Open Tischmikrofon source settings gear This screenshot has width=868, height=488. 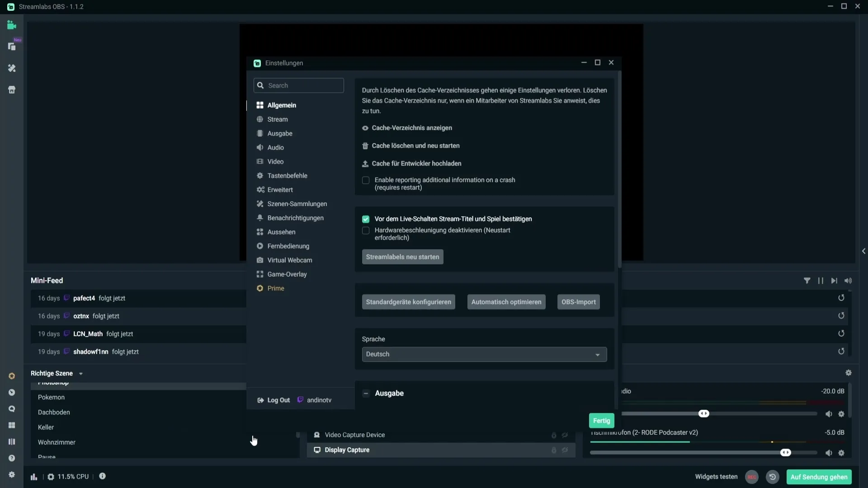(841, 453)
